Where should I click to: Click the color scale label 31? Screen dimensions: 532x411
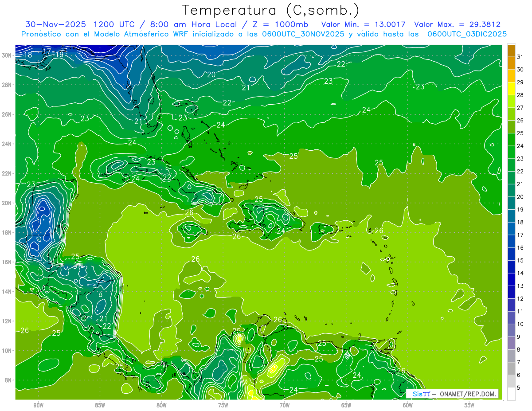[520, 56]
